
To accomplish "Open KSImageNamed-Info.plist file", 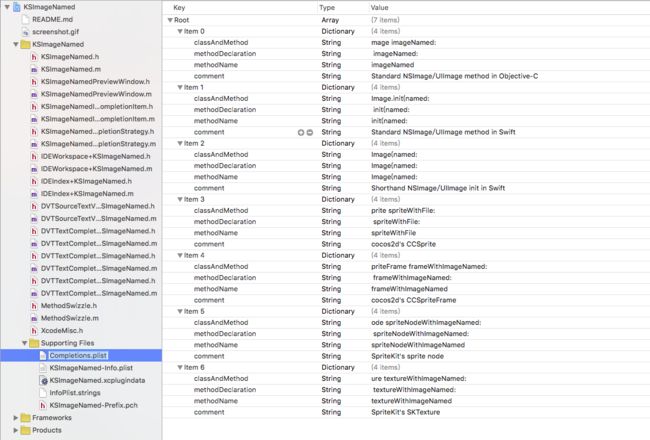I will pyautogui.click(x=91, y=368).
